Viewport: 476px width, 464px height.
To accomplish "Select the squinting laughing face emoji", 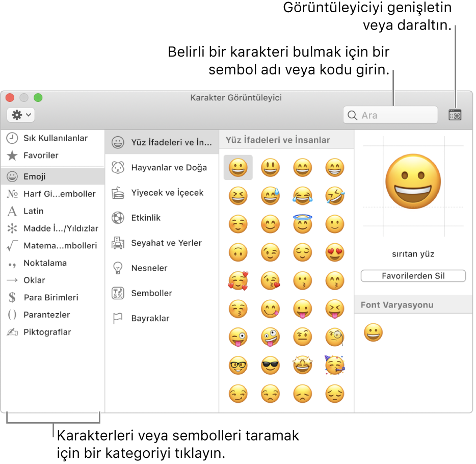I will tap(238, 196).
